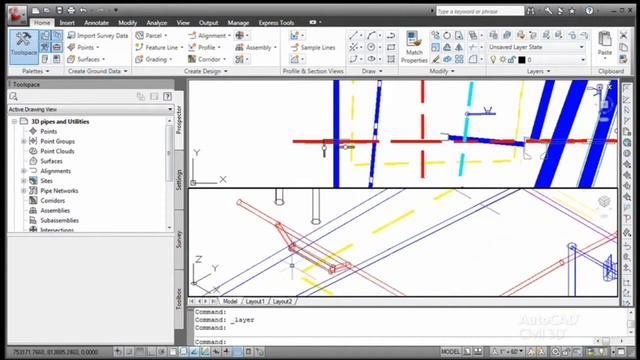Click the Match Properties button
The image size is (640, 360).
coord(414,47)
